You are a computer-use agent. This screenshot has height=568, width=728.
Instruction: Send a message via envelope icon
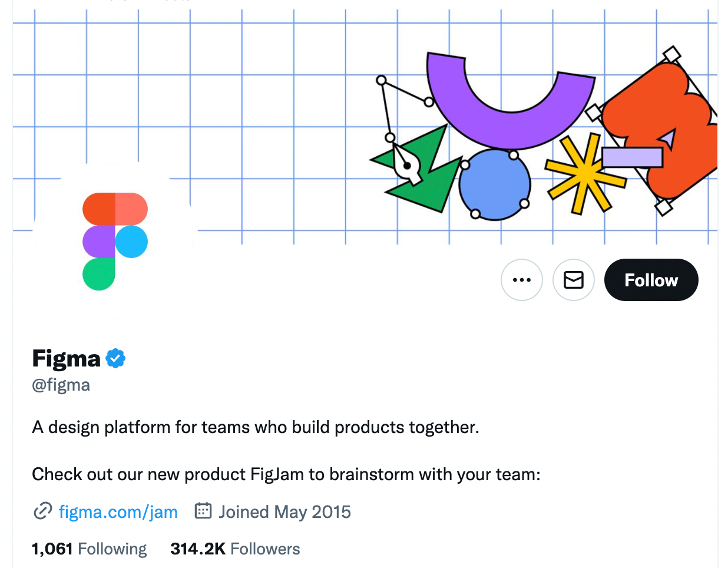pyautogui.click(x=573, y=280)
